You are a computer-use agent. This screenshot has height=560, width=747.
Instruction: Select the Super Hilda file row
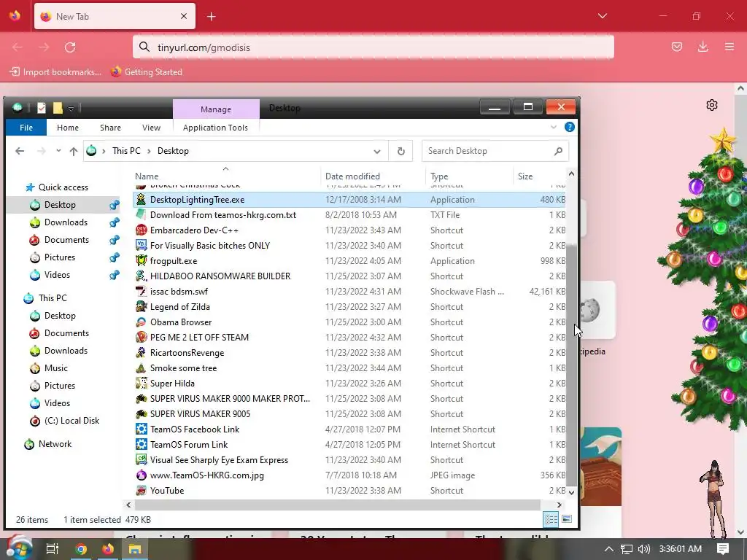(x=350, y=384)
